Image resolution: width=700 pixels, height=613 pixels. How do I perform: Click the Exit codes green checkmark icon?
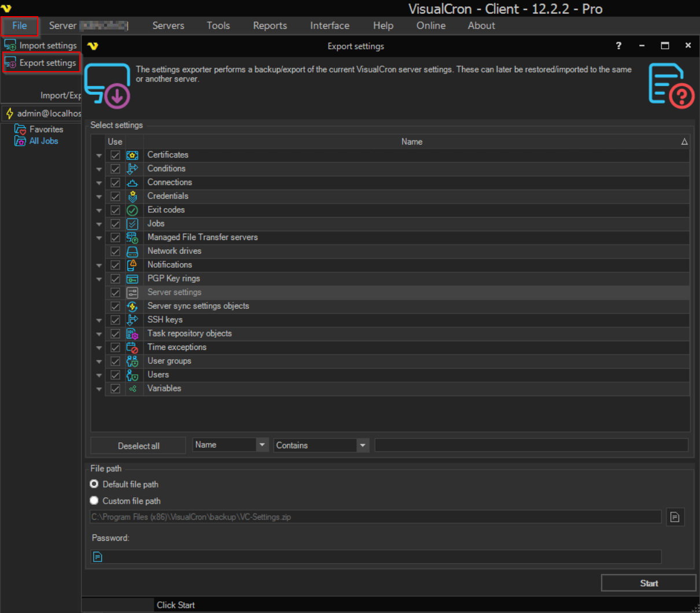tap(132, 210)
